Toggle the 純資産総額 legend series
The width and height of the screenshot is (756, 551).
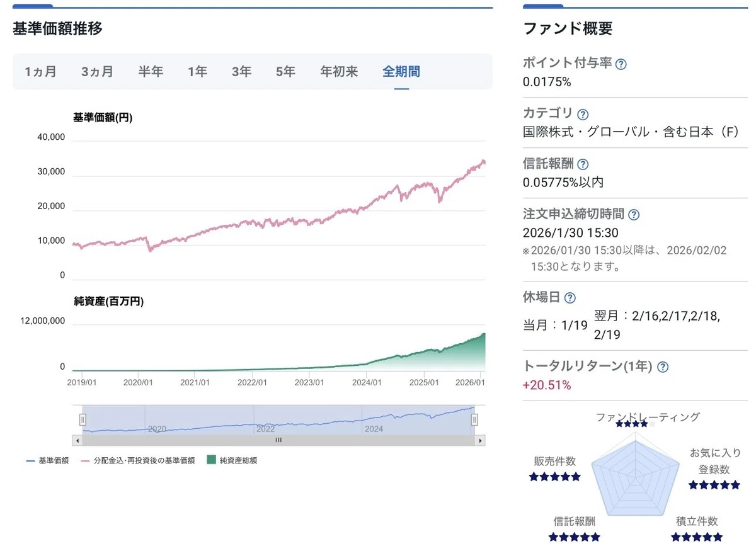(x=232, y=460)
